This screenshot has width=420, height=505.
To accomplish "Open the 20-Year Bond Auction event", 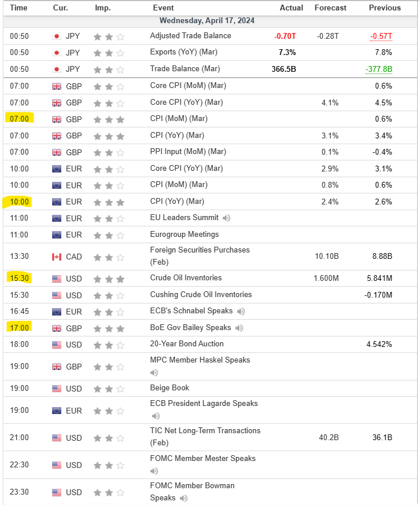I will [x=186, y=344].
